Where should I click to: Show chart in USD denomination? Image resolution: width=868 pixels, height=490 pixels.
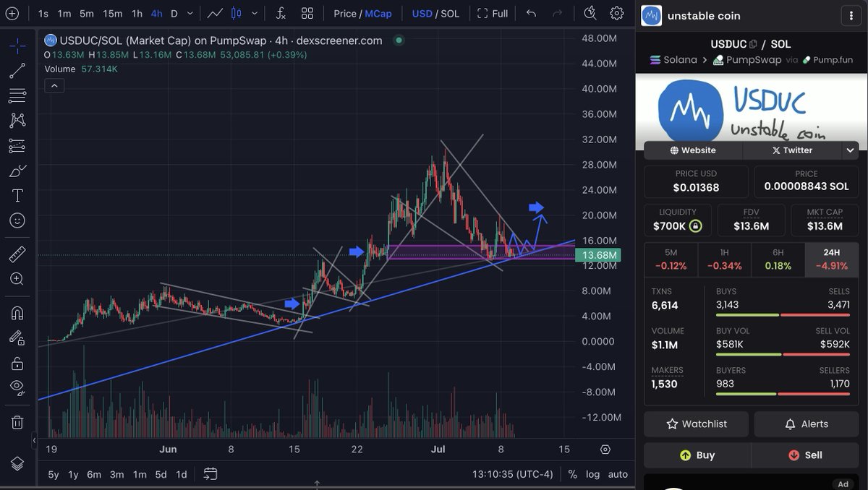tap(422, 13)
